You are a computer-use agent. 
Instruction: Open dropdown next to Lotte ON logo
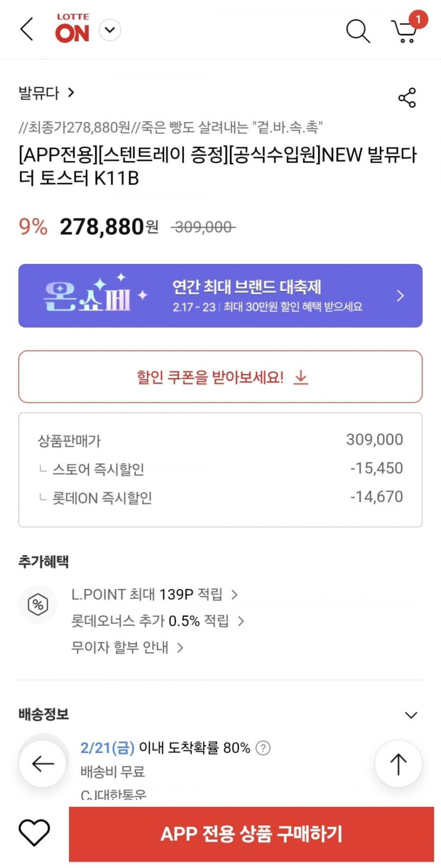(x=110, y=30)
